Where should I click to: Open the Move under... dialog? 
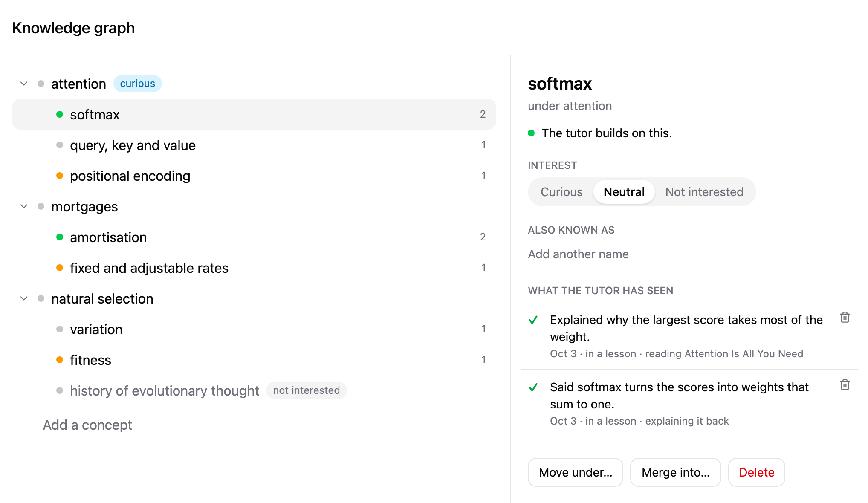point(576,472)
